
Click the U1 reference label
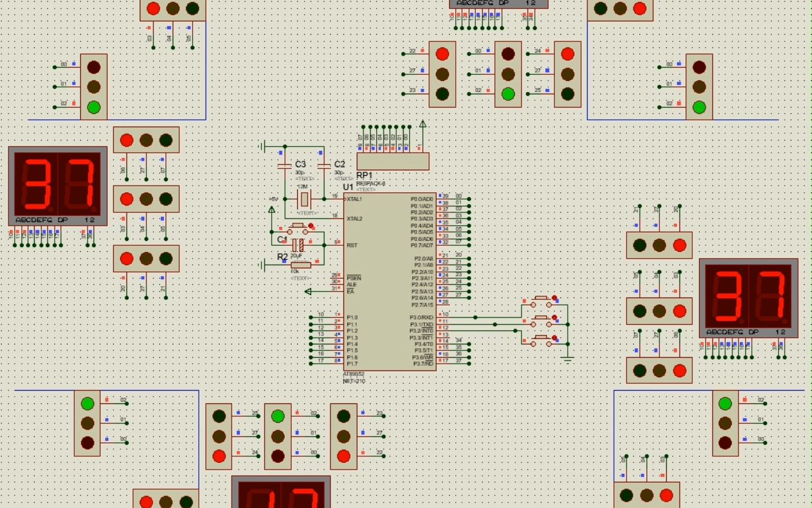pos(348,187)
